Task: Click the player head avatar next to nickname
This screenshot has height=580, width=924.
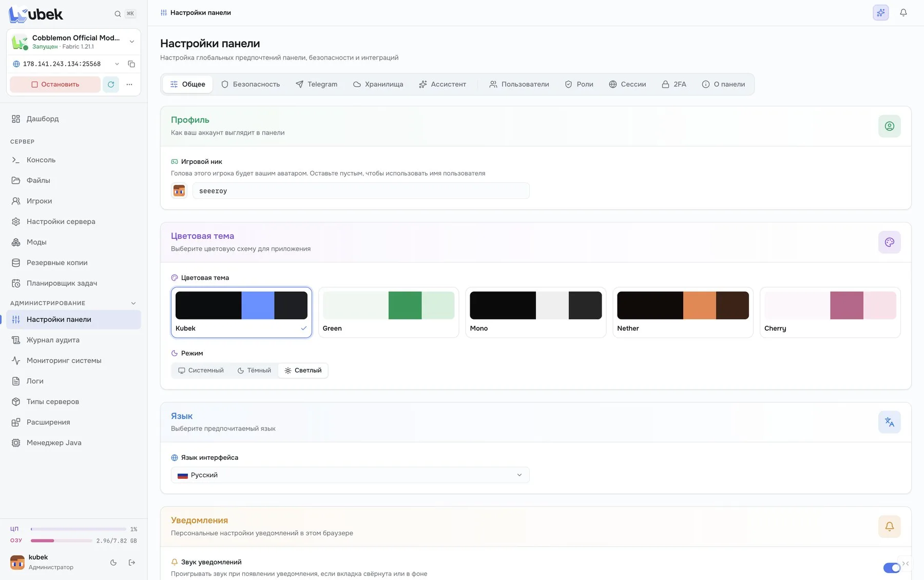Action: 179,191
